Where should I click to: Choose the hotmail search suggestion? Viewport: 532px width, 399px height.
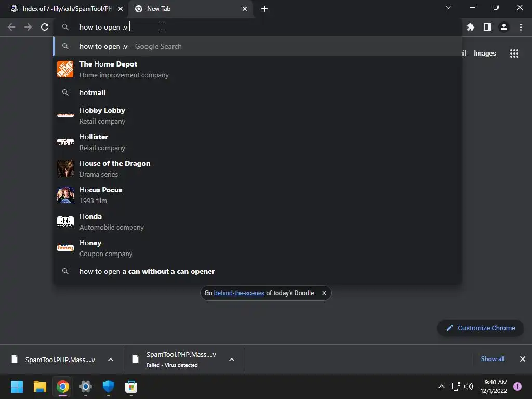coord(258,92)
